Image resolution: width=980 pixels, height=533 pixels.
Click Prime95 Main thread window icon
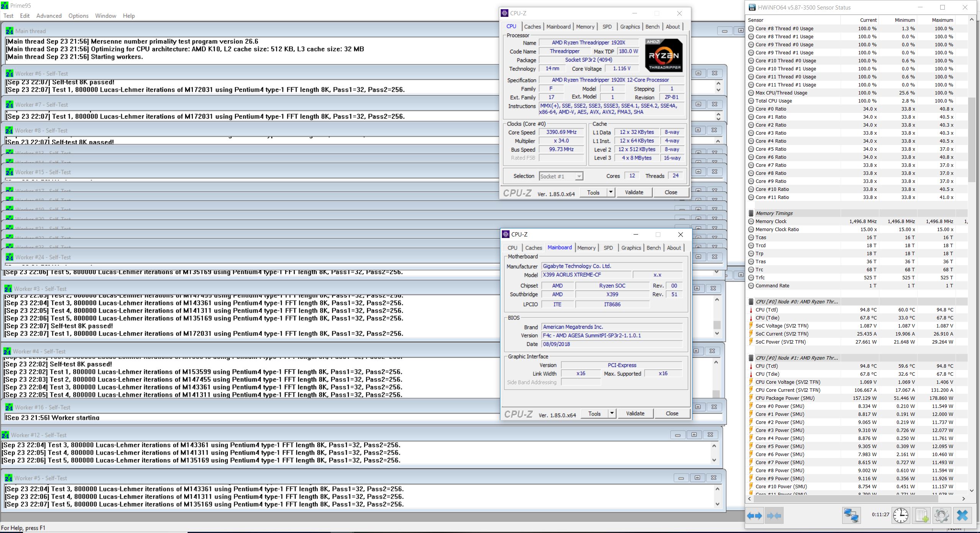coord(10,31)
